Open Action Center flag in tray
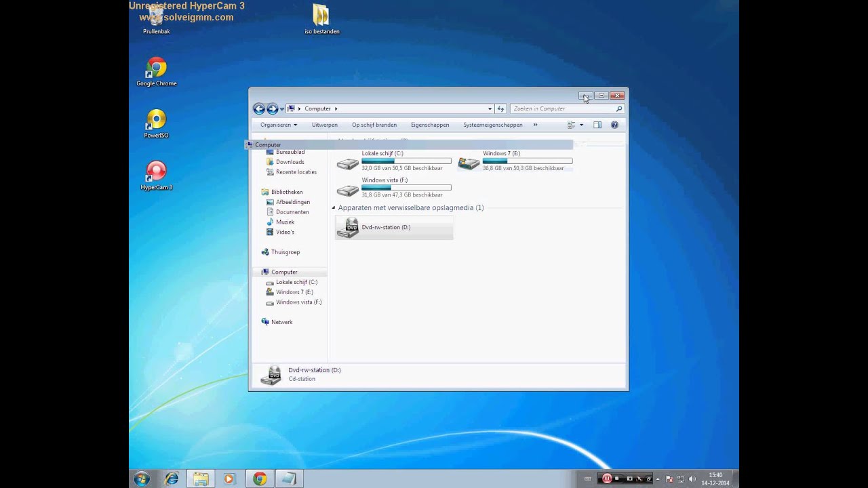The height and width of the screenshot is (488, 868). point(670,479)
